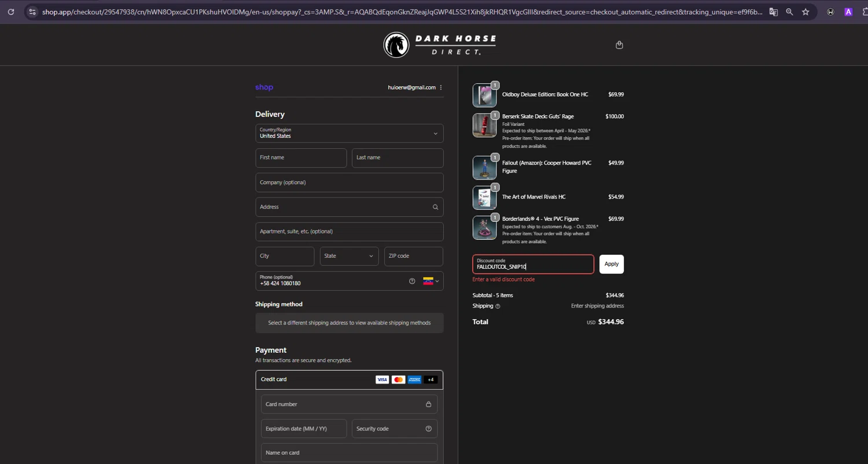Click the 'Subtotal · 5 items' label

(492, 295)
